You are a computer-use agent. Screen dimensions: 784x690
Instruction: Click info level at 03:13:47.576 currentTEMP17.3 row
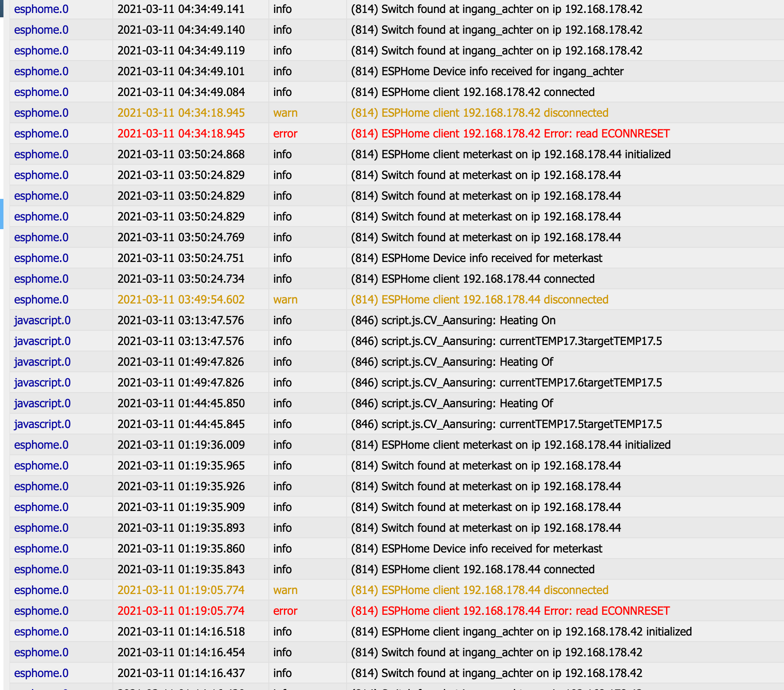pyautogui.click(x=283, y=341)
